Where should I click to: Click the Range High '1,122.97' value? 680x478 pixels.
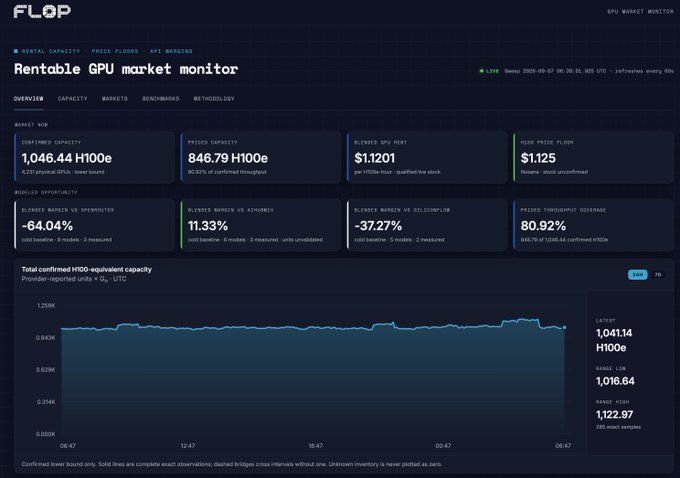615,414
